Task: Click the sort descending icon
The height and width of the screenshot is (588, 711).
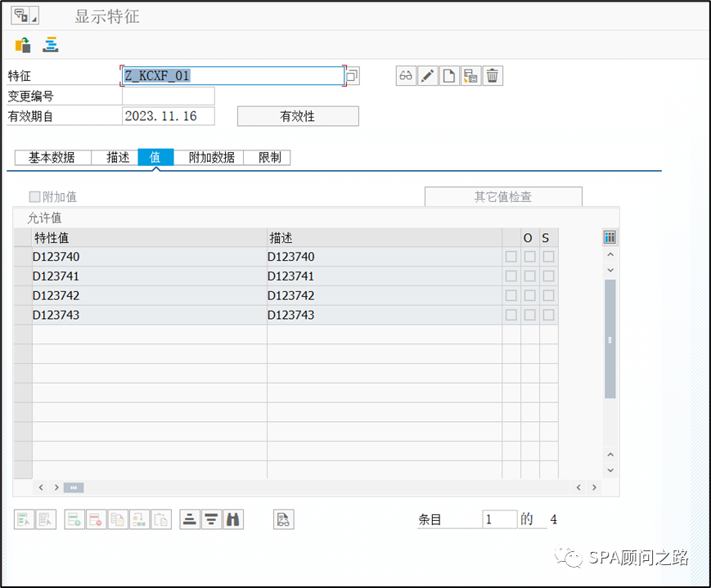Action: click(211, 519)
